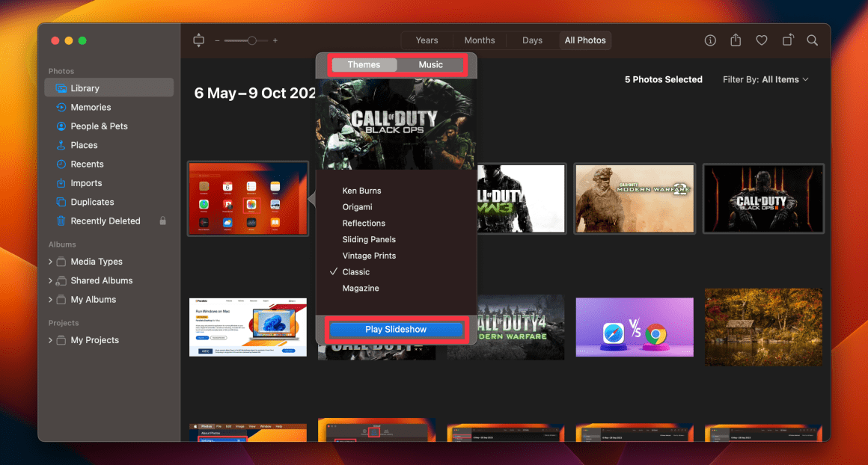The width and height of the screenshot is (868, 465).
Task: Open Recently Deleted in the sidebar
Action: point(104,221)
